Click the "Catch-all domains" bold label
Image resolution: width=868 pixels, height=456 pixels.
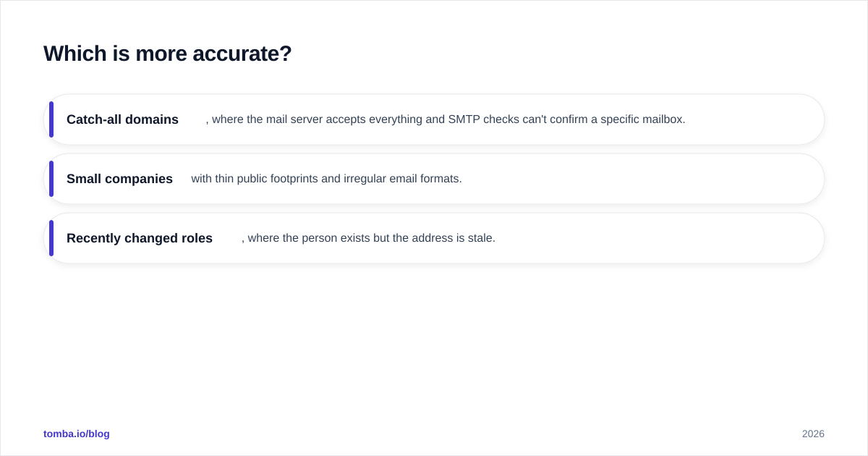click(122, 119)
